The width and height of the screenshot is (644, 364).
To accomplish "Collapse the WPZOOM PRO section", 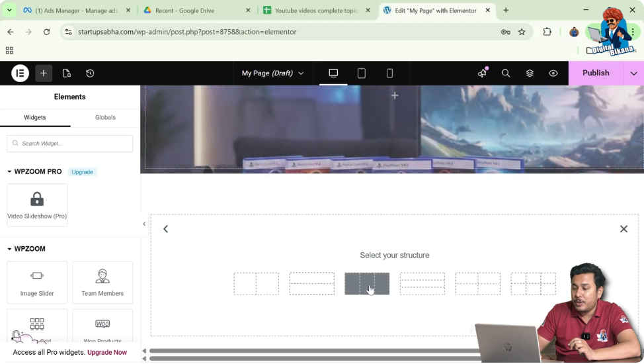I will (10, 172).
